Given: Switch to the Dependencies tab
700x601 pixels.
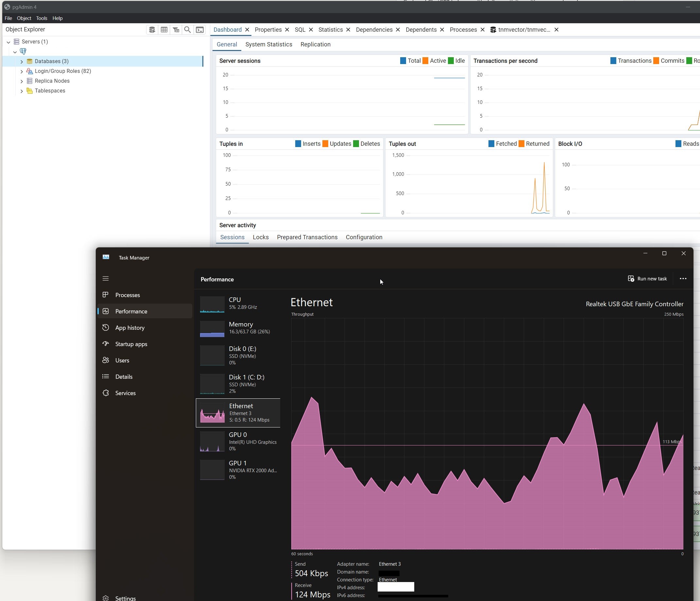Looking at the screenshot, I should point(374,30).
